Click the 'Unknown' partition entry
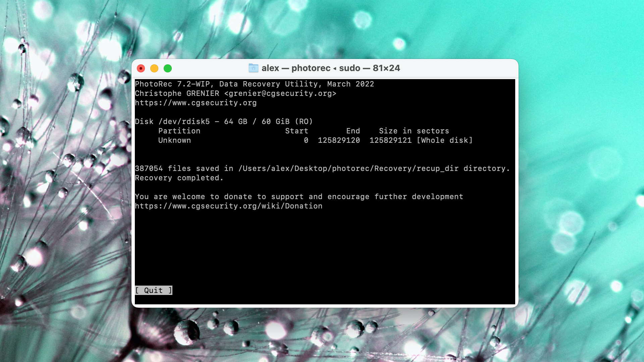Screen dimensions: 644x362 pyautogui.click(x=174, y=140)
